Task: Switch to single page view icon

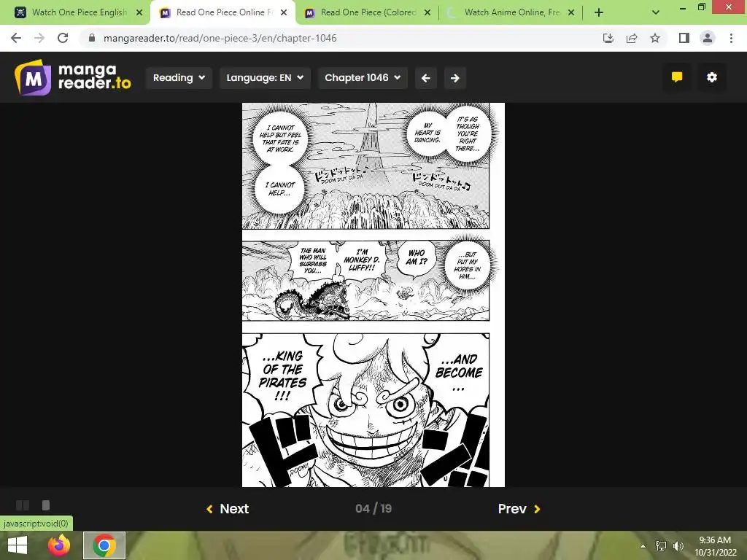Action: click(46, 505)
